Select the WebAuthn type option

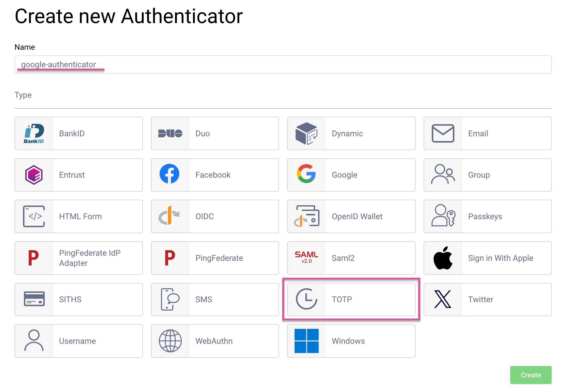click(215, 341)
